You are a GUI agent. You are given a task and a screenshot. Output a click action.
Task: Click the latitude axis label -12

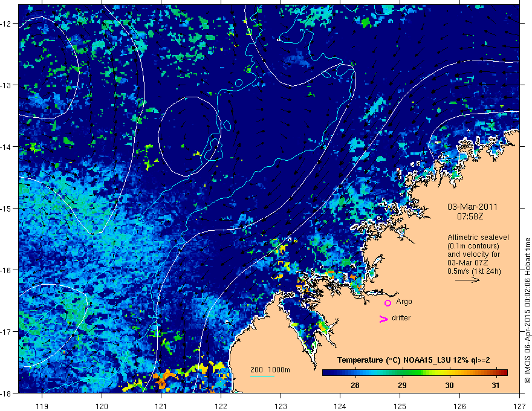coord(6,24)
